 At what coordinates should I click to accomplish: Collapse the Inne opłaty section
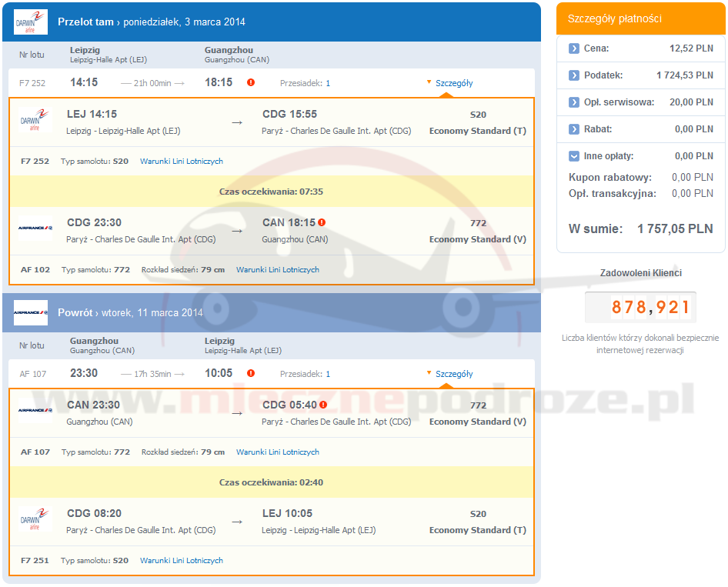point(574,156)
